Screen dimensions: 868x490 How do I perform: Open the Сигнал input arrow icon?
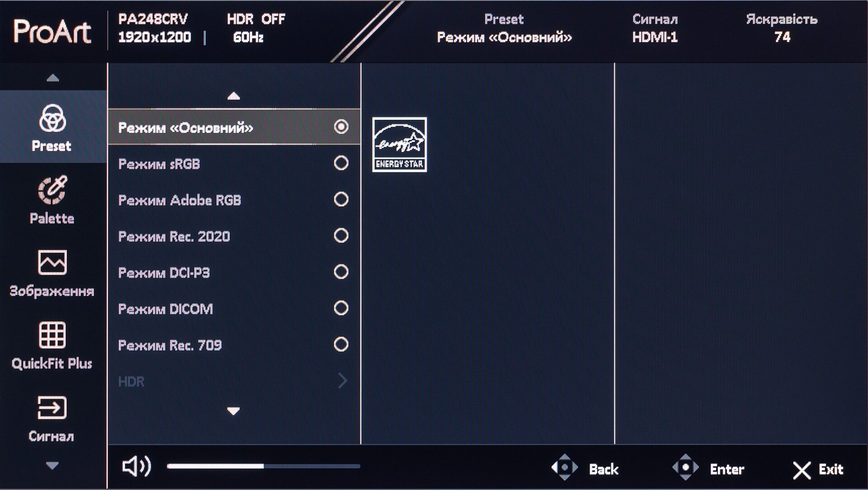52,408
